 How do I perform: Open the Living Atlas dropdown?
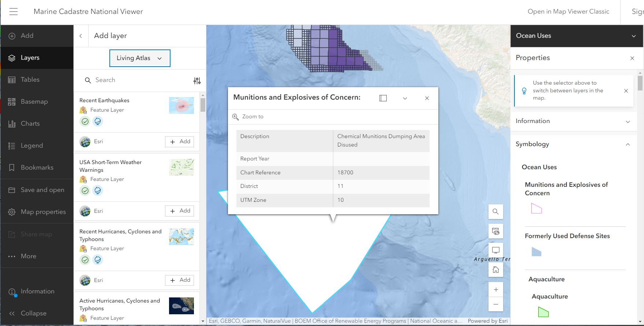140,58
